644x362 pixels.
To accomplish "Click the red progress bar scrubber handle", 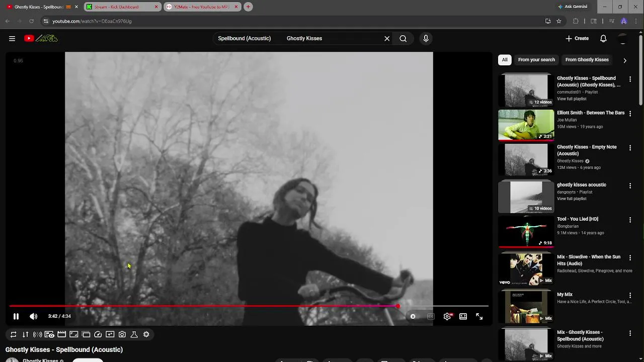I will click(x=397, y=306).
